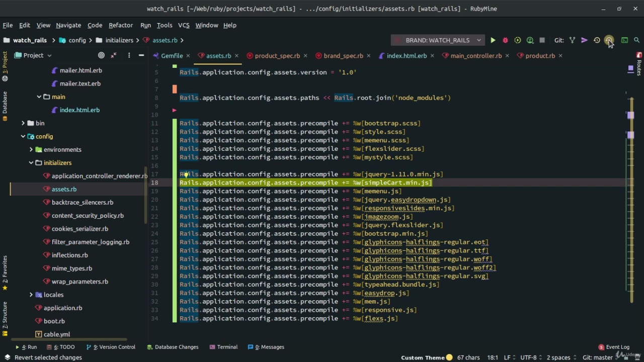Expand the locales folder

[x=31, y=295]
